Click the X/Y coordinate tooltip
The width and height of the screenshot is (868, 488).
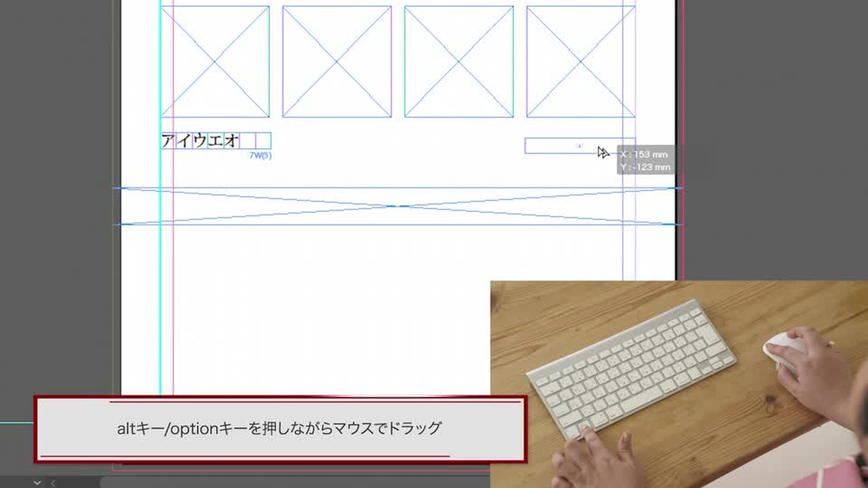click(646, 160)
